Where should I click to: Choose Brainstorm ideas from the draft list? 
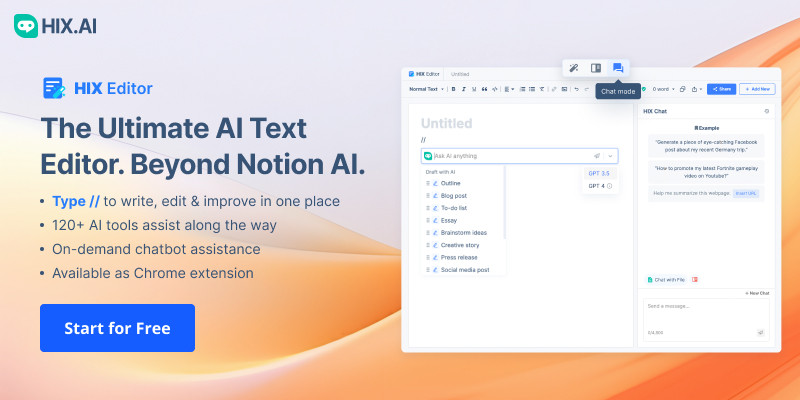point(461,233)
